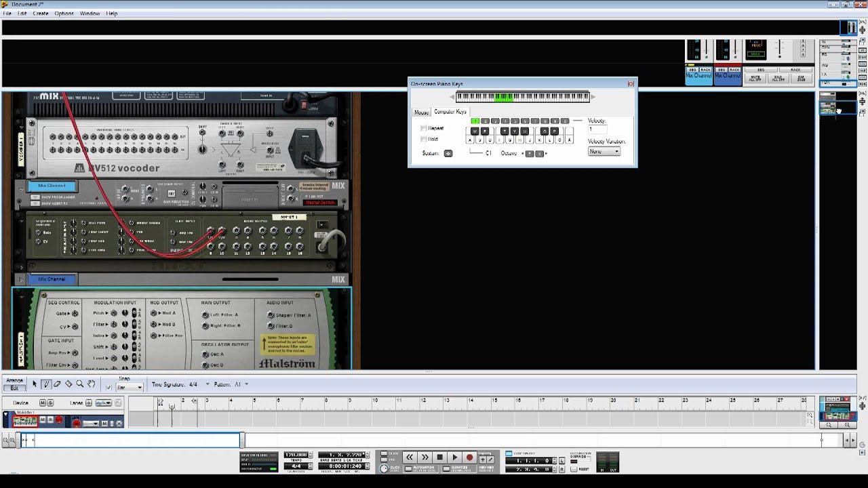868x488 pixels.
Task: Click the Malström Mix Channel header in rack
Action: point(52,279)
